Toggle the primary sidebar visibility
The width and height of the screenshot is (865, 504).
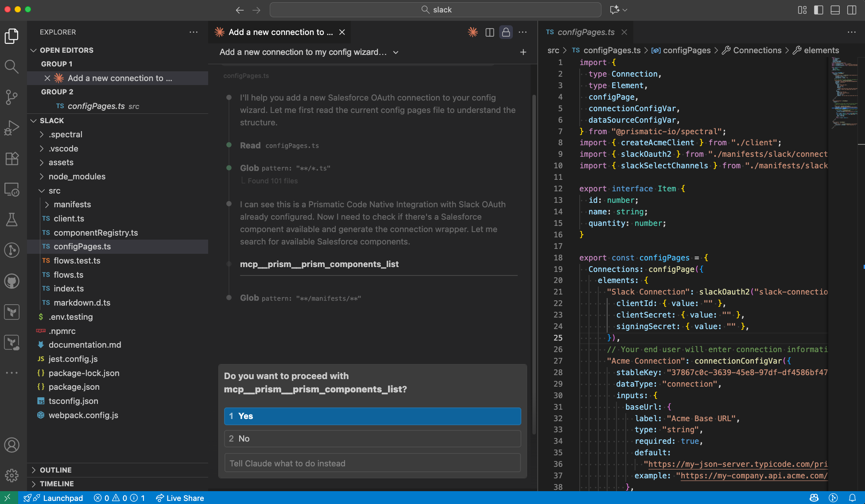[x=818, y=10]
